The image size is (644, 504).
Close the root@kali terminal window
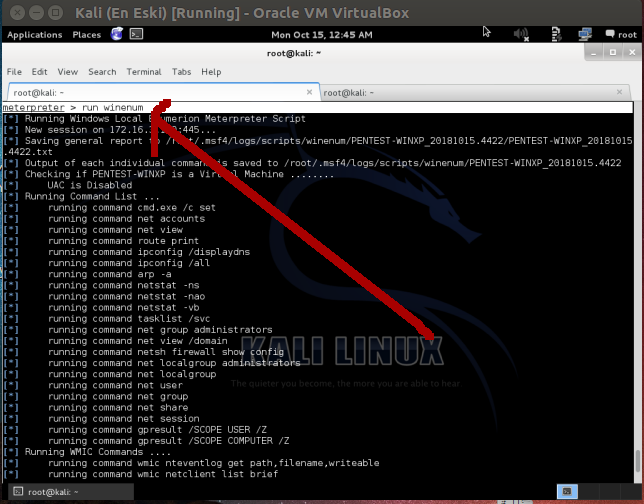coord(632,53)
